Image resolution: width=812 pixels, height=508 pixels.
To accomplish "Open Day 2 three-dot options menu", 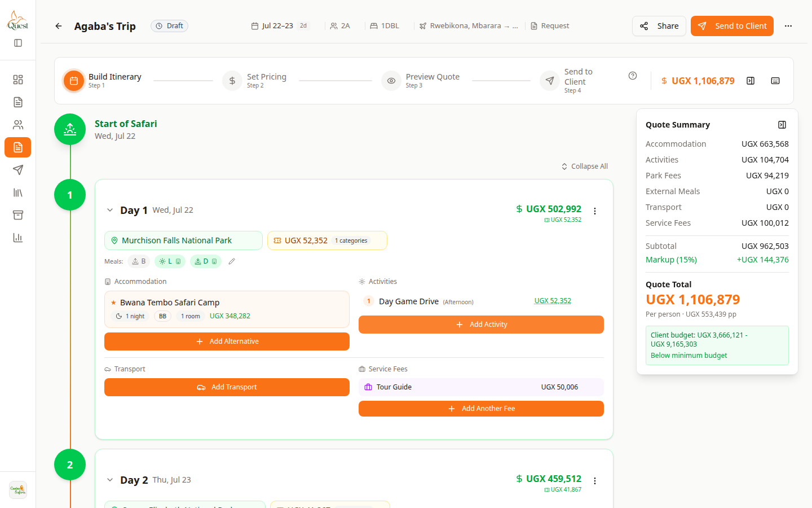I will click(x=595, y=481).
